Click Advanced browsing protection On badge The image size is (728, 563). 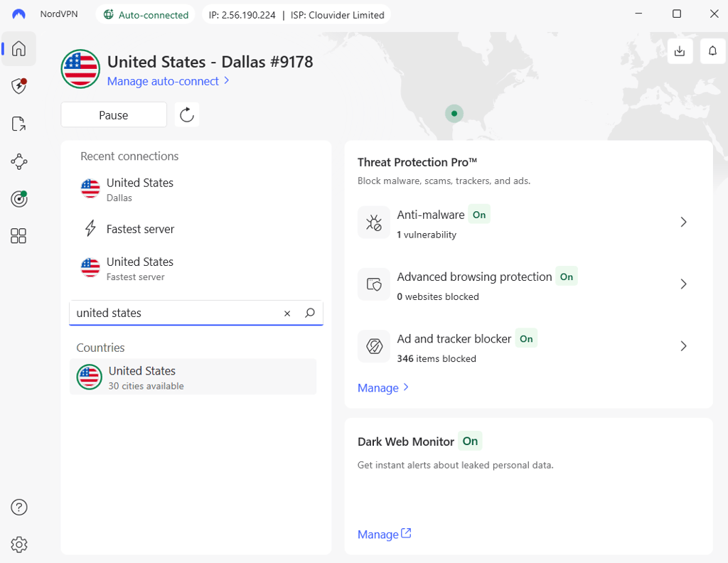[x=567, y=277]
